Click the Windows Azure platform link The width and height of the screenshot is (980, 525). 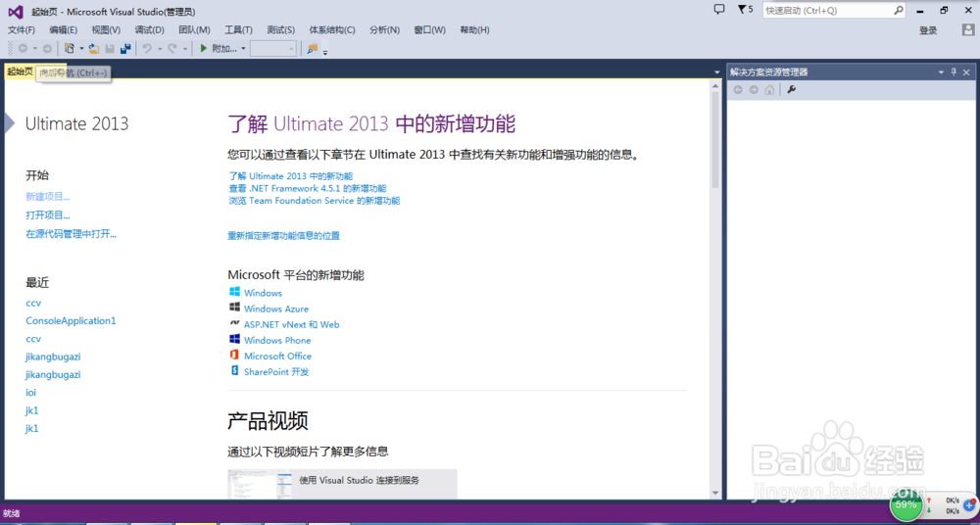tap(276, 309)
